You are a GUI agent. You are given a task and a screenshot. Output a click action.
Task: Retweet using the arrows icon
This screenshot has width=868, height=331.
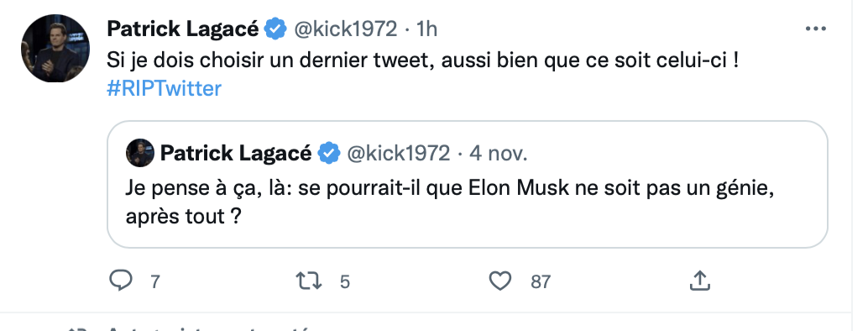[x=309, y=281]
